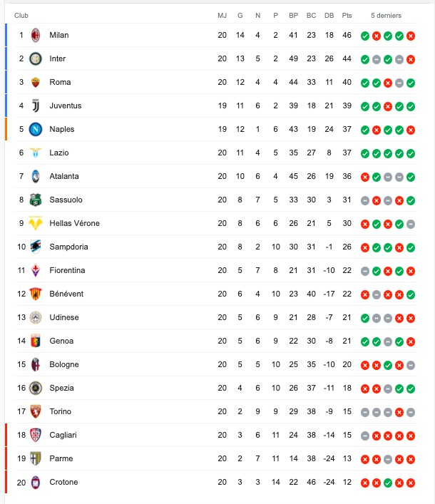Click the Juventus logo icon
The width and height of the screenshot is (435, 504).
(36, 106)
